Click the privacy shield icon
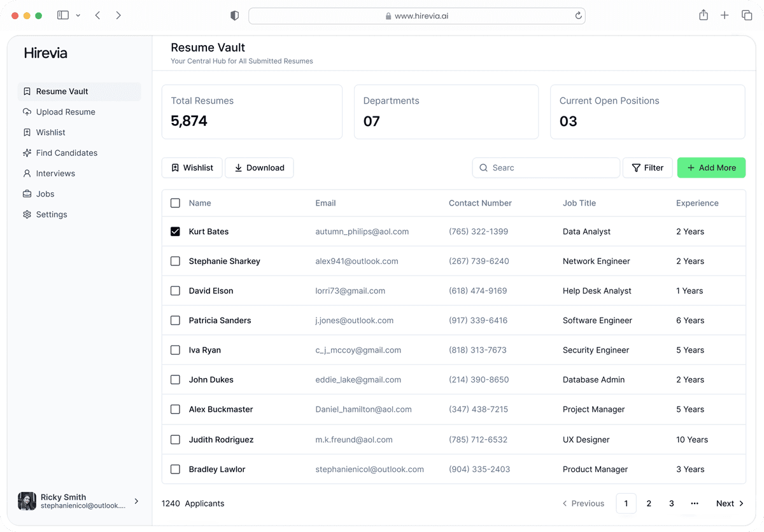 tap(234, 16)
